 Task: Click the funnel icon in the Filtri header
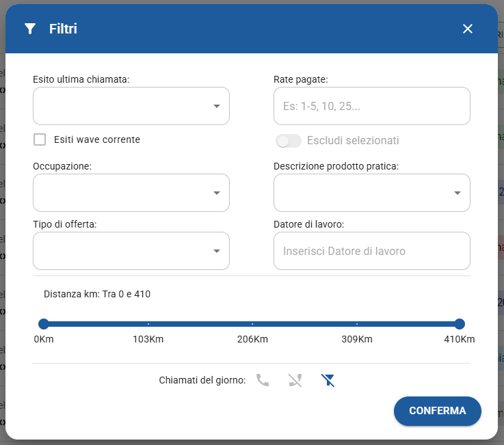pyautogui.click(x=29, y=29)
